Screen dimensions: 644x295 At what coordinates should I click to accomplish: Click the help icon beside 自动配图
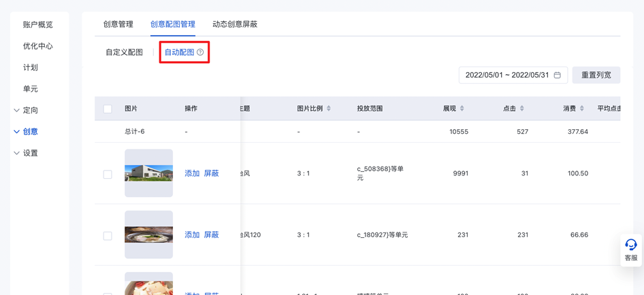200,52
